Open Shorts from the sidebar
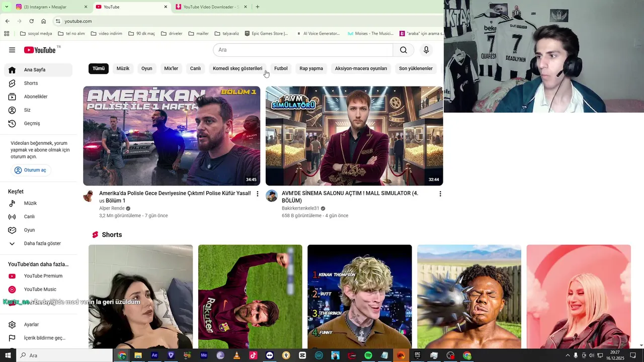The width and height of the screenshot is (644, 362). pyautogui.click(x=38, y=83)
